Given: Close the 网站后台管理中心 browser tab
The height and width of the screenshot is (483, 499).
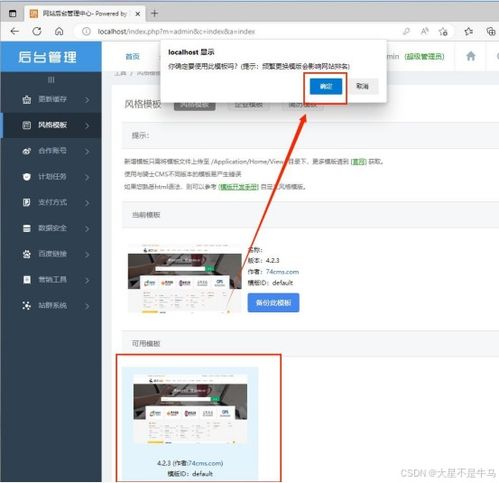Looking at the screenshot, I should (138, 14).
